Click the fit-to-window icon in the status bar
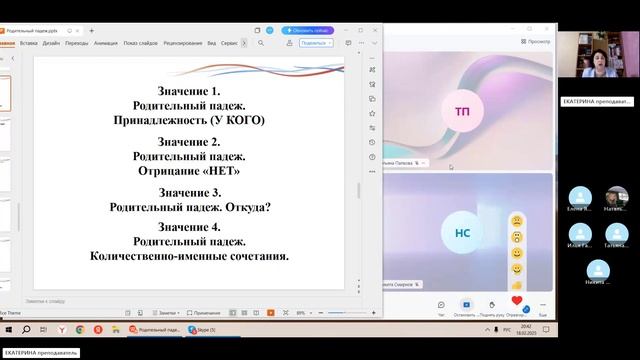Viewport: 640px width, 360px height. [x=286, y=313]
